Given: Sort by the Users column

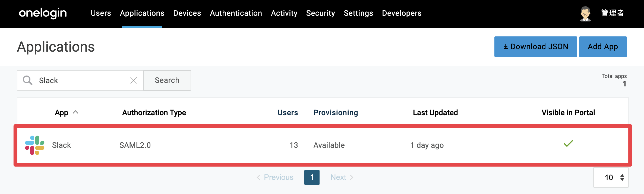Looking at the screenshot, I should pyautogui.click(x=288, y=112).
